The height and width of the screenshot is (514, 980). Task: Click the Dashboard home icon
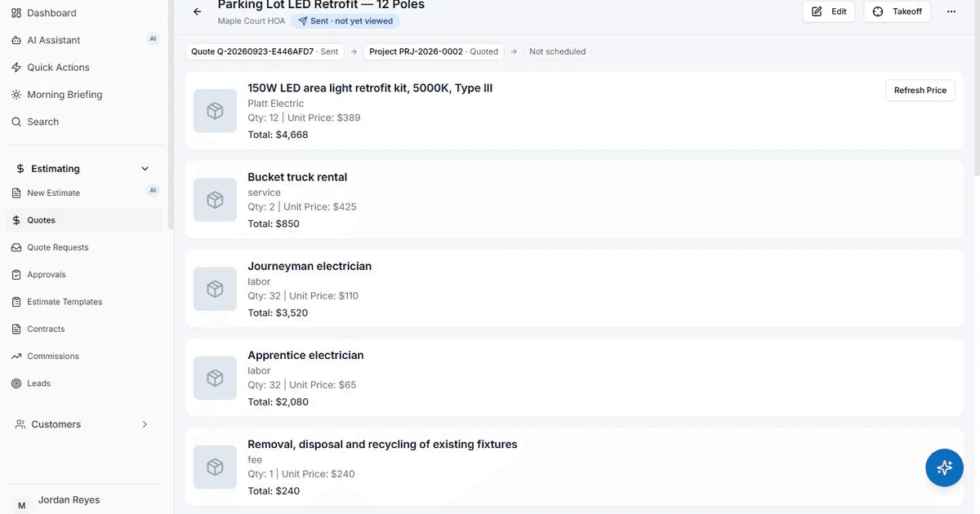pyautogui.click(x=16, y=13)
